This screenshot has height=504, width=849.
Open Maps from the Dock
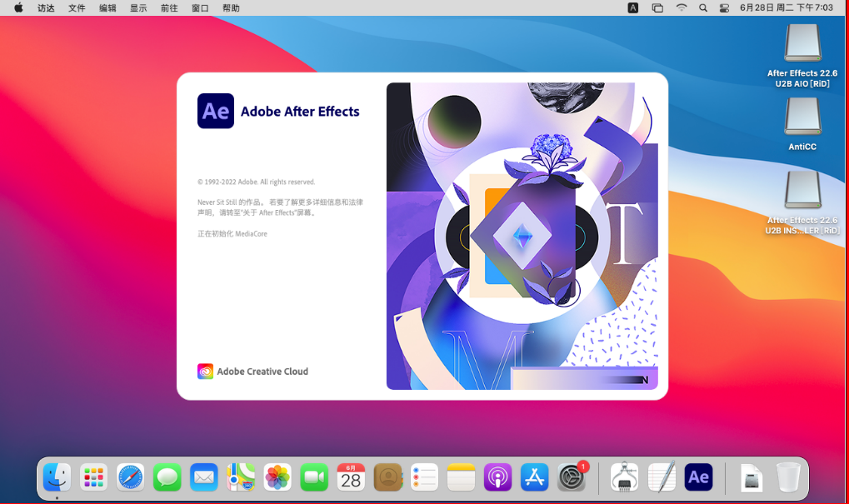[x=241, y=477]
